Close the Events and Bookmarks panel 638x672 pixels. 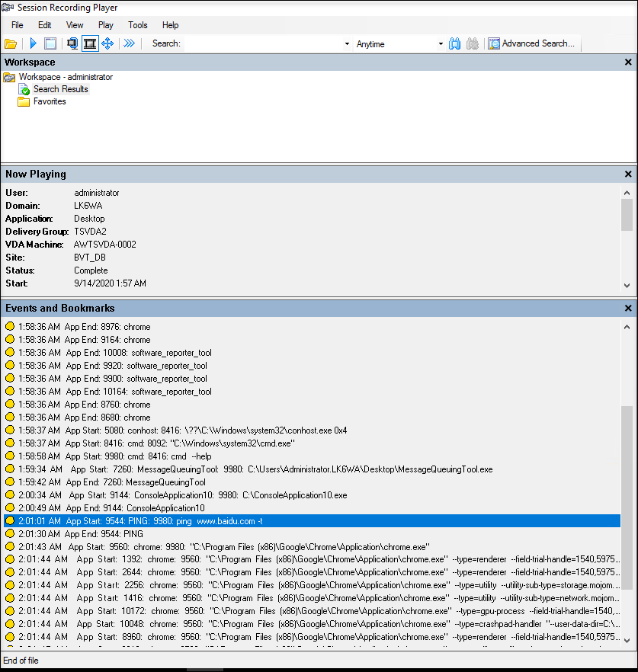(x=628, y=309)
